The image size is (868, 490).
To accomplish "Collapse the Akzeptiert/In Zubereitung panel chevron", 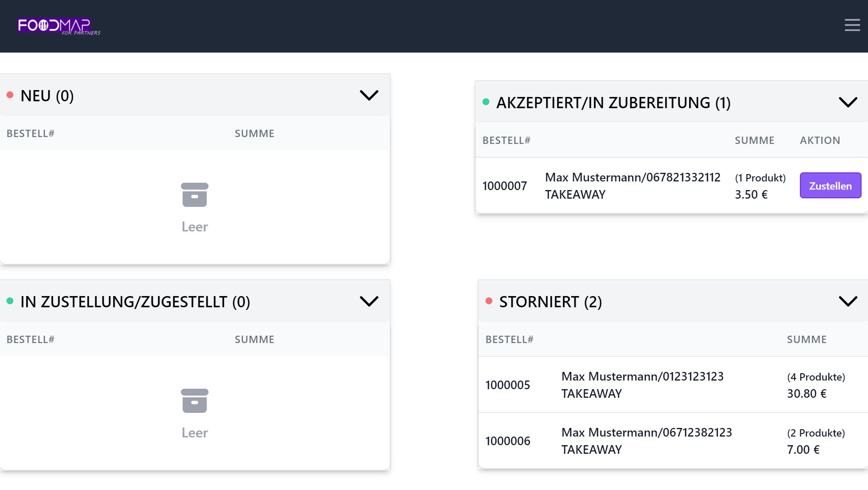I will point(848,102).
